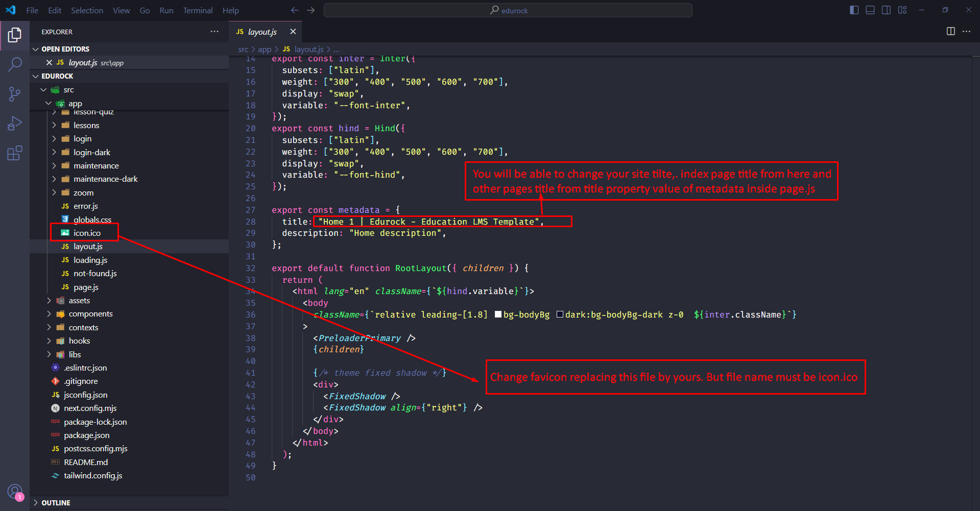This screenshot has height=511, width=980.
Task: Click the edurock command center search box
Action: [508, 10]
